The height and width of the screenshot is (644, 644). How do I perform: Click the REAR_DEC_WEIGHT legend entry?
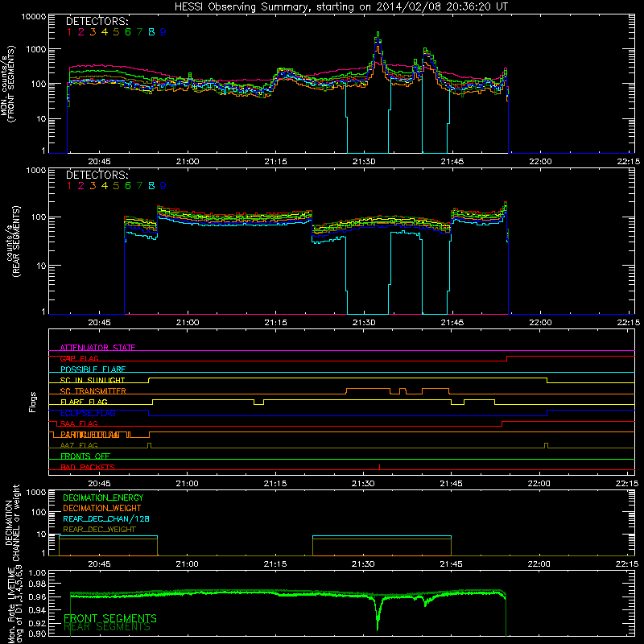pyautogui.click(x=99, y=530)
